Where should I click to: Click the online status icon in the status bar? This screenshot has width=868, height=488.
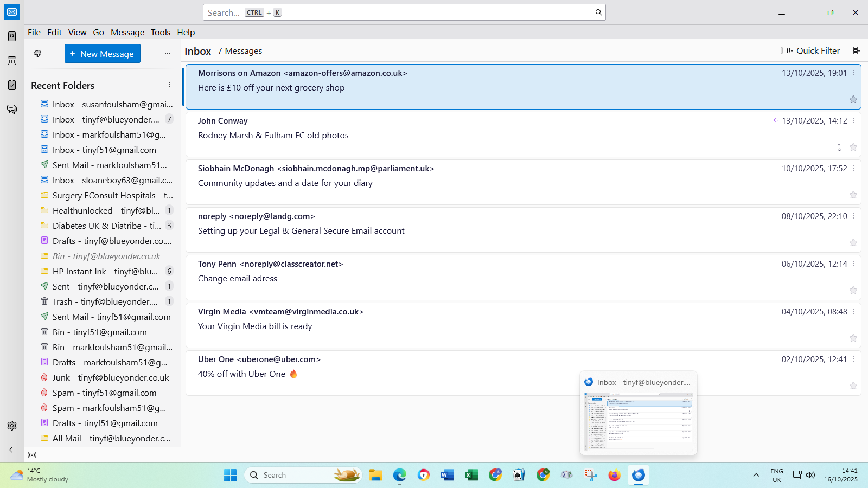(x=32, y=455)
